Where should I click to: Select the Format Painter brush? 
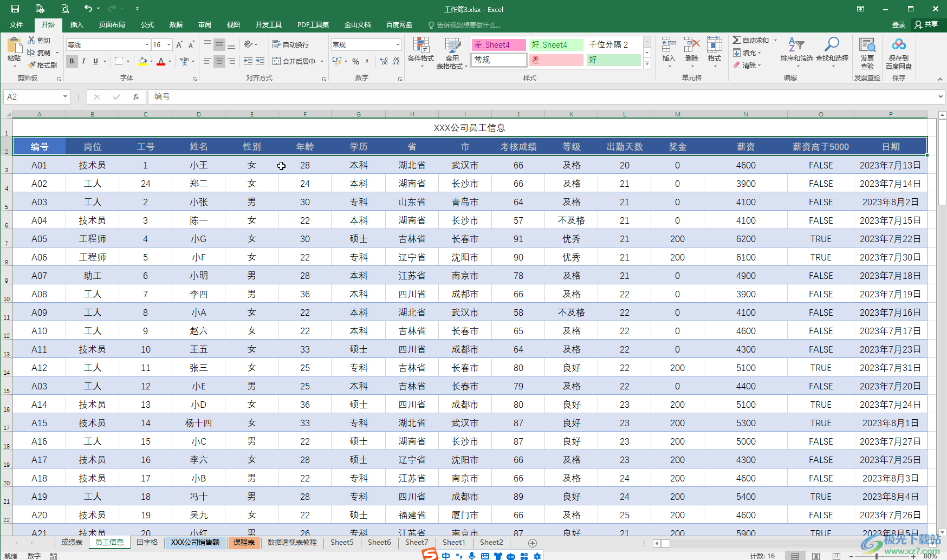point(42,65)
